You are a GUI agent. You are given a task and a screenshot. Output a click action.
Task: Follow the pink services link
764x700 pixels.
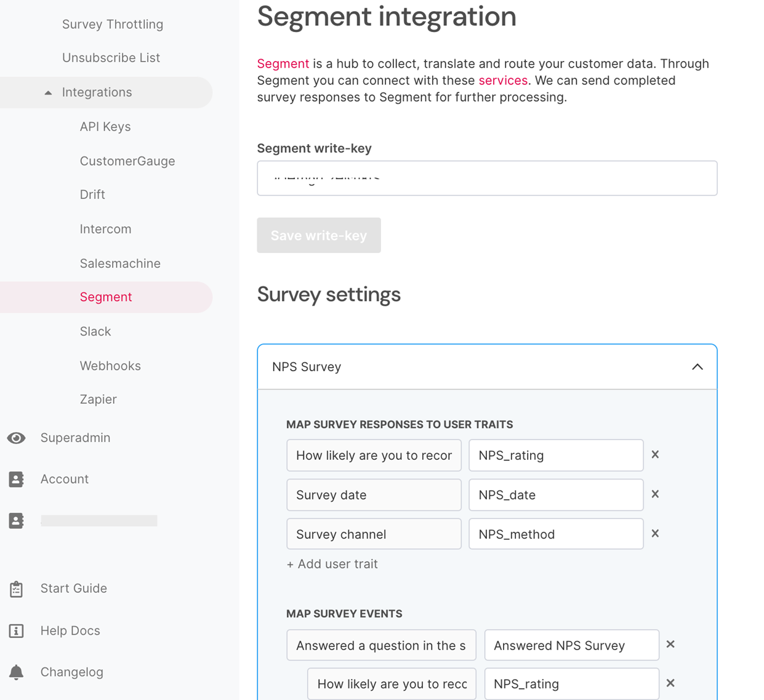point(503,81)
